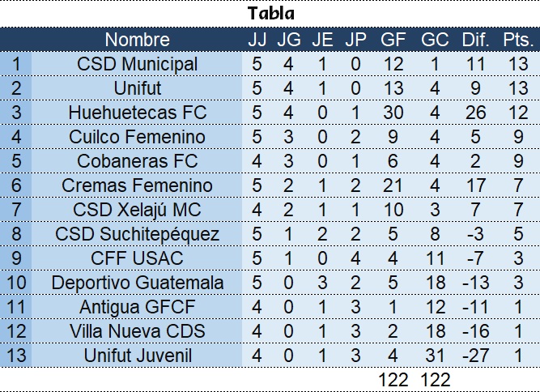Select the 'Huehuetecas FC' team name
This screenshot has width=540, height=392.
(x=137, y=113)
